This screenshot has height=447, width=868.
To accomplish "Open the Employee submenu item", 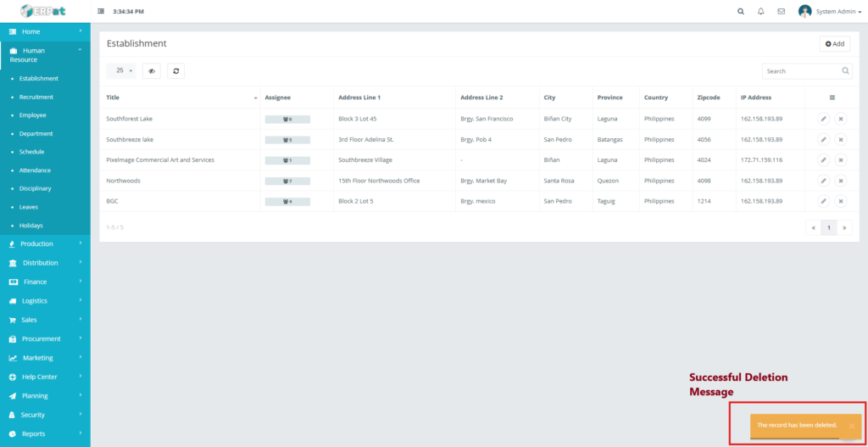I will 33,115.
